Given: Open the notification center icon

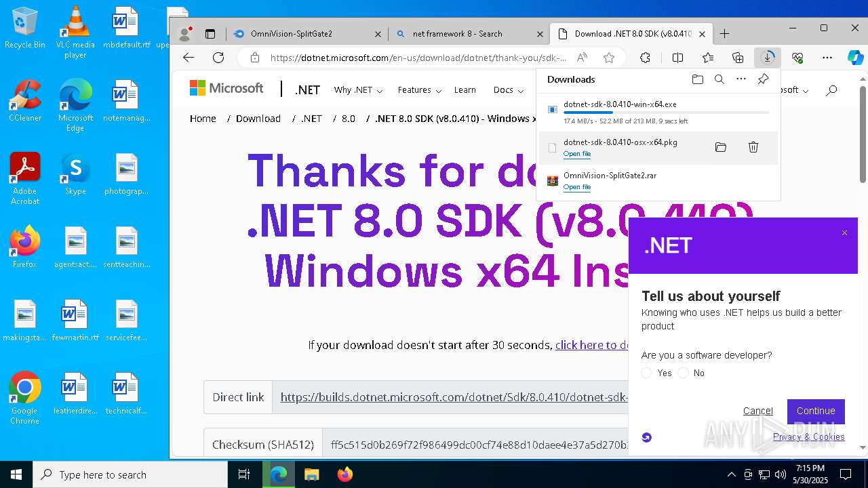Looking at the screenshot, I should pos(846,474).
